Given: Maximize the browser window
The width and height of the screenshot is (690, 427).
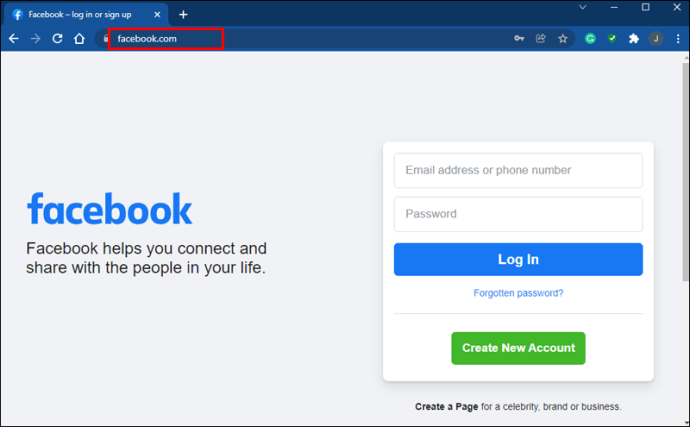Looking at the screenshot, I should point(646,7).
